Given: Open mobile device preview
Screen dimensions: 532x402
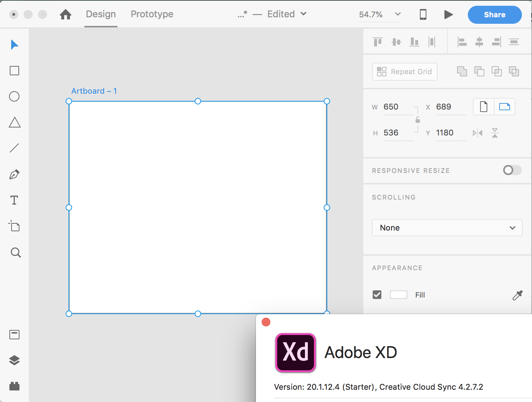Looking at the screenshot, I should coord(423,14).
